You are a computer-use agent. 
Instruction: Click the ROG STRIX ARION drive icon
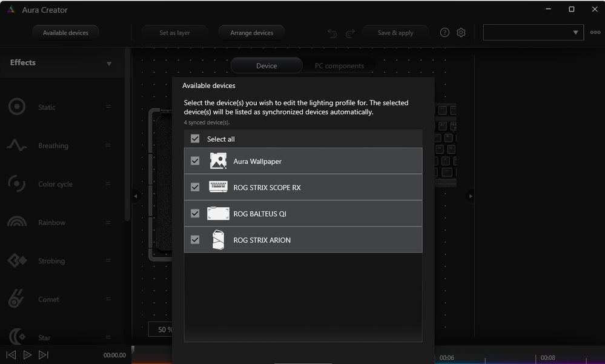click(218, 239)
